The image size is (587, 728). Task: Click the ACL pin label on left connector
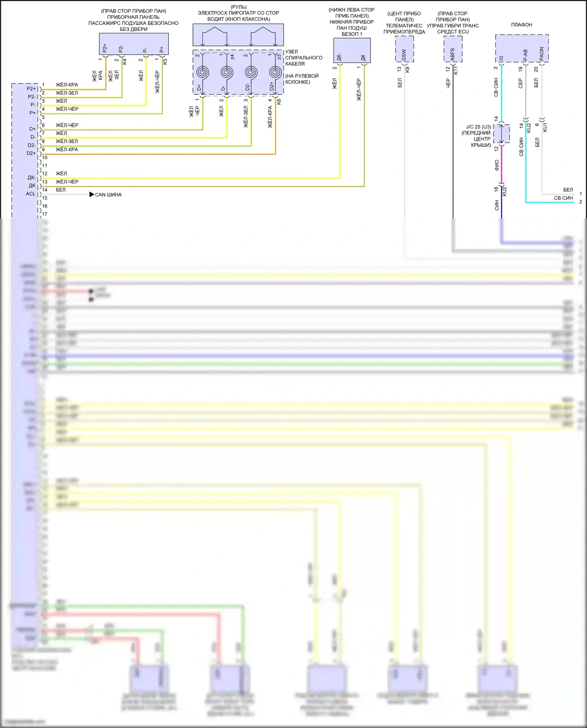pos(31,194)
